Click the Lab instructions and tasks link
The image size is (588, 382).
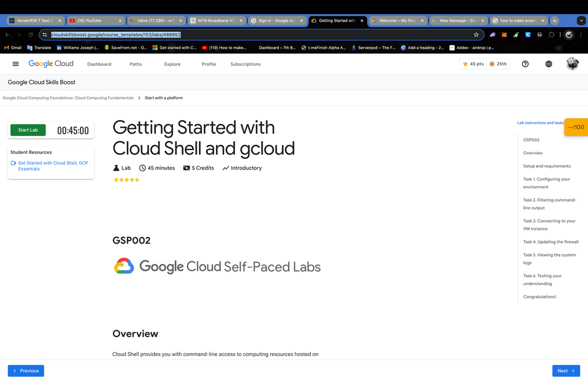click(540, 122)
